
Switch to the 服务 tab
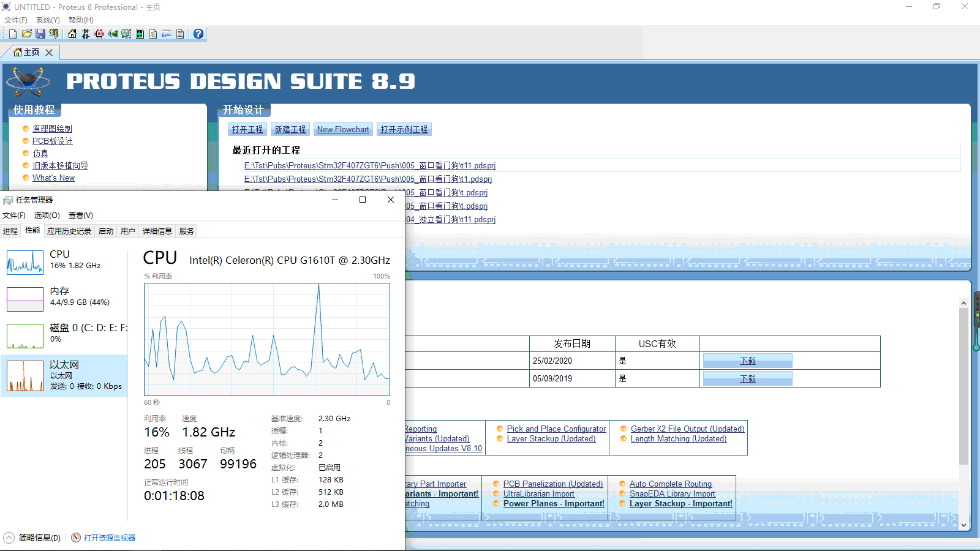[187, 231]
